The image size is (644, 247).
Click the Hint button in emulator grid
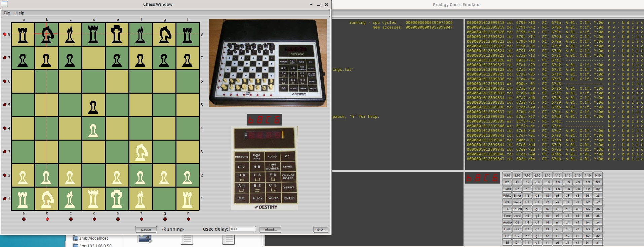[507, 229]
